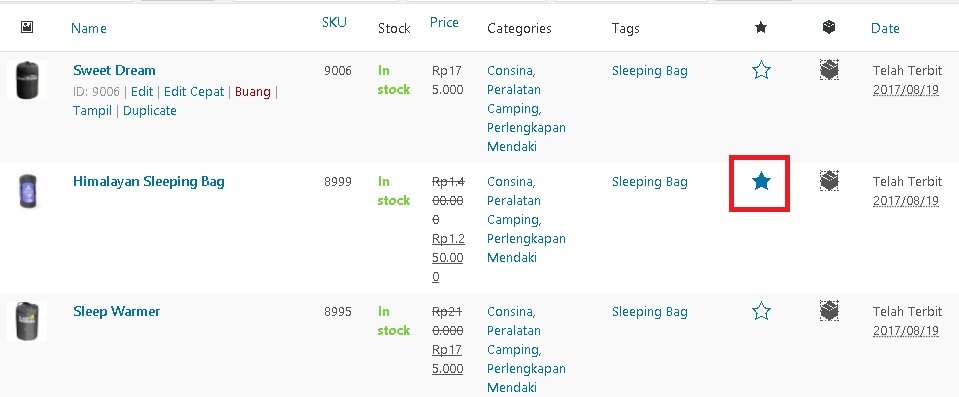The image size is (959, 397).
Task: Click product type icon for Sleep Warmer
Action: pos(829,311)
